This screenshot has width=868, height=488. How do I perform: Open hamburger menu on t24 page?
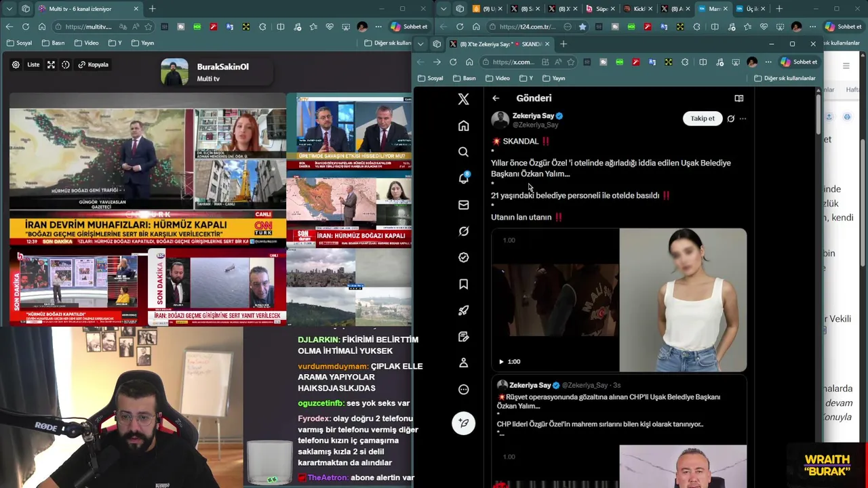[x=846, y=66]
